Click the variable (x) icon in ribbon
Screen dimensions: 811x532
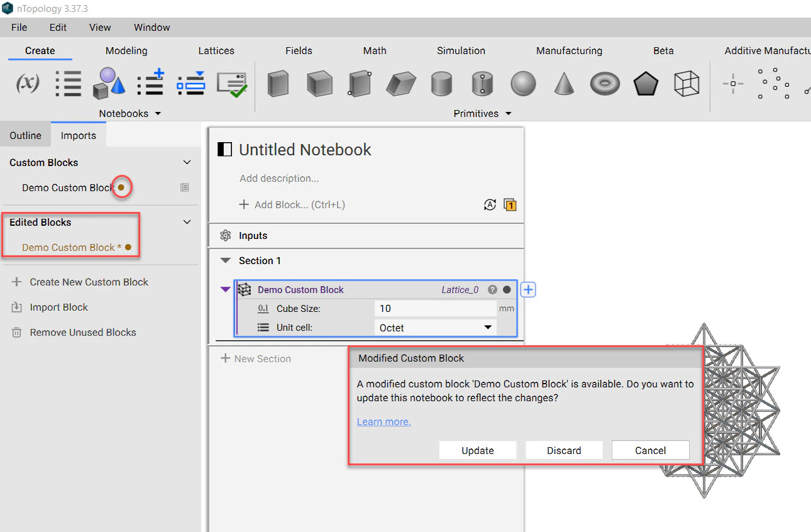[28, 83]
